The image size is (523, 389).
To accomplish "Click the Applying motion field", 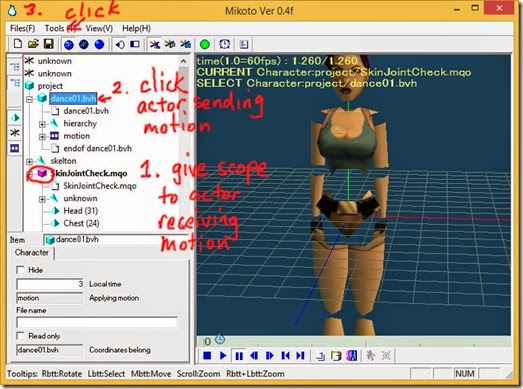I will pyautogui.click(x=50, y=298).
